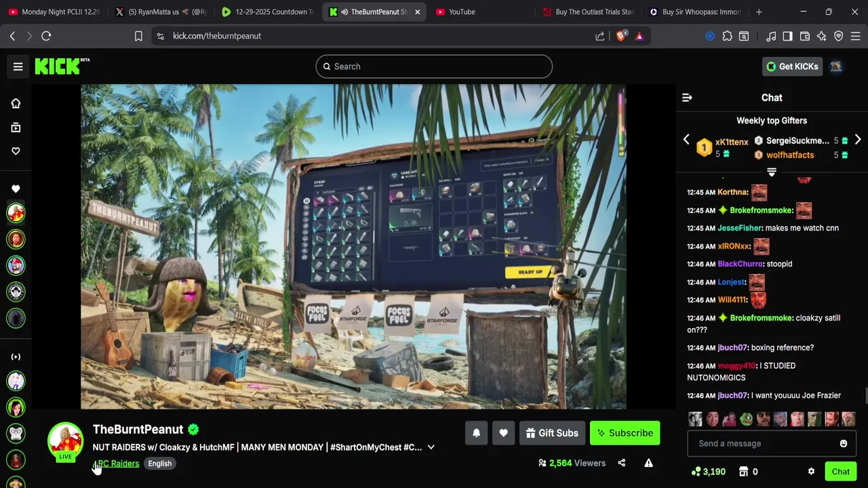This screenshot has height=488, width=868.
Task: Go to Kick home via logo
Action: 62,66
